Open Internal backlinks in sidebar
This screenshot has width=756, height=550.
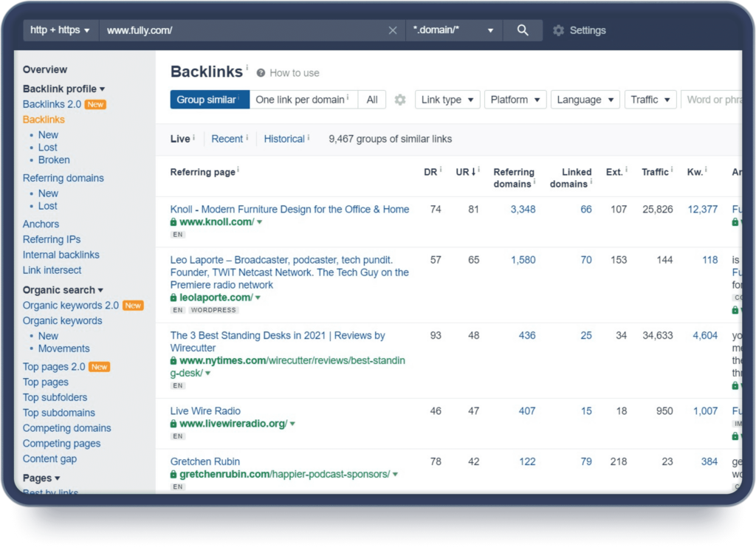[x=61, y=255]
